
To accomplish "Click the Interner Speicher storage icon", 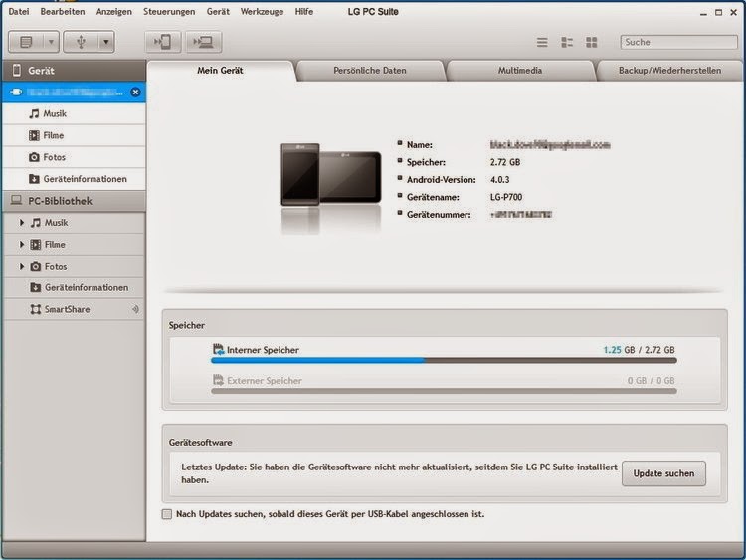I will click(x=219, y=350).
